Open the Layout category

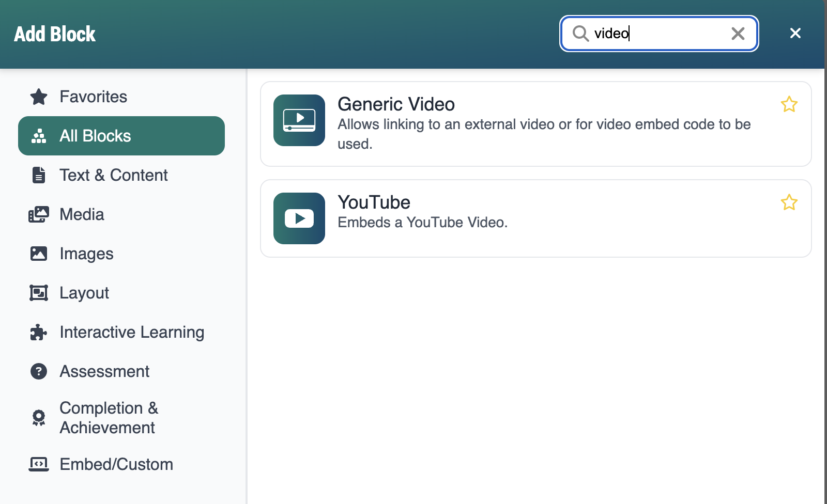121,293
